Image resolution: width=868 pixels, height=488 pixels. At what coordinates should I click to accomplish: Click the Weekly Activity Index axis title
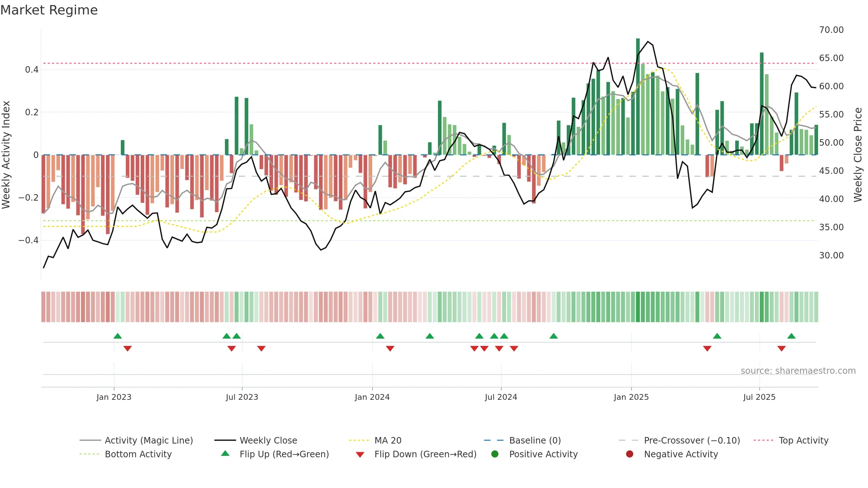click(6, 155)
